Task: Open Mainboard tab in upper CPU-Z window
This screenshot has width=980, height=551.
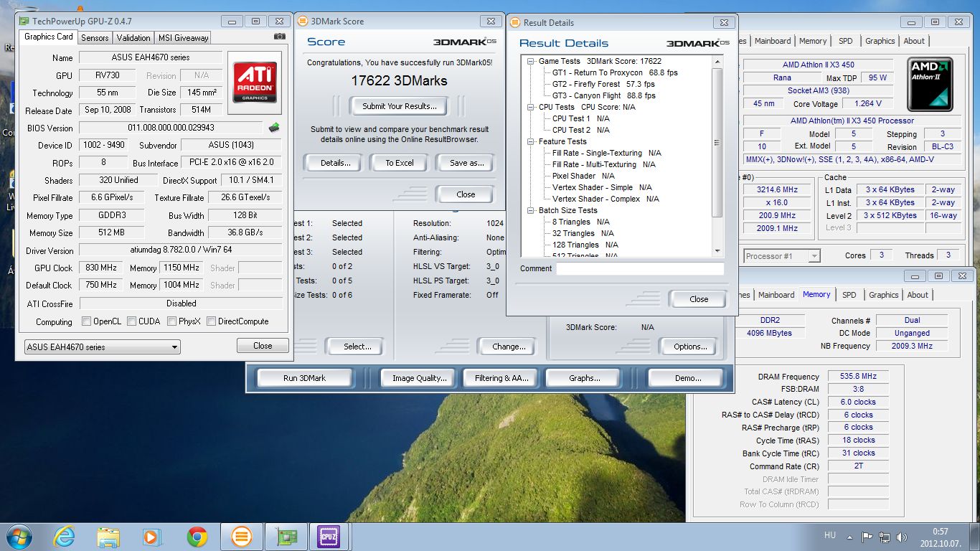Action: pos(773,41)
